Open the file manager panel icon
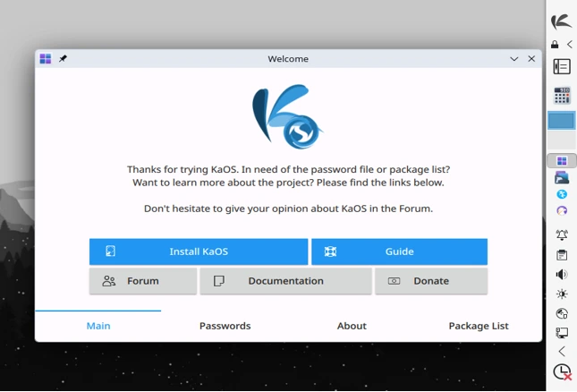 pos(562,177)
